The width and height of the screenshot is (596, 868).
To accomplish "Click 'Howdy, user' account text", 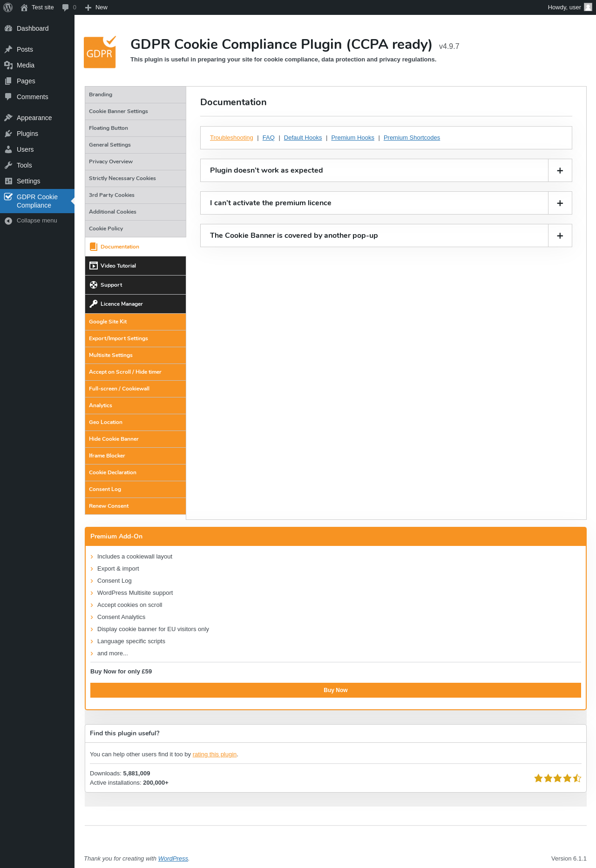I will 564,7.
